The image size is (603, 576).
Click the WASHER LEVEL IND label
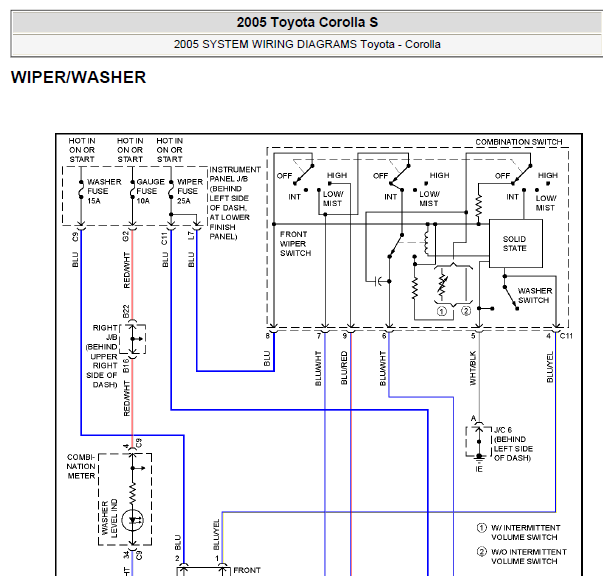[x=109, y=517]
